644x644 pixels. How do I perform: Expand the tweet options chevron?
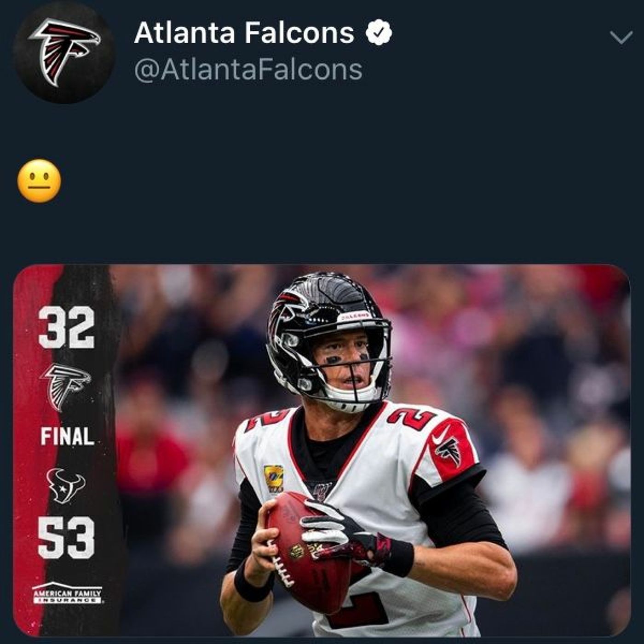[x=621, y=38]
